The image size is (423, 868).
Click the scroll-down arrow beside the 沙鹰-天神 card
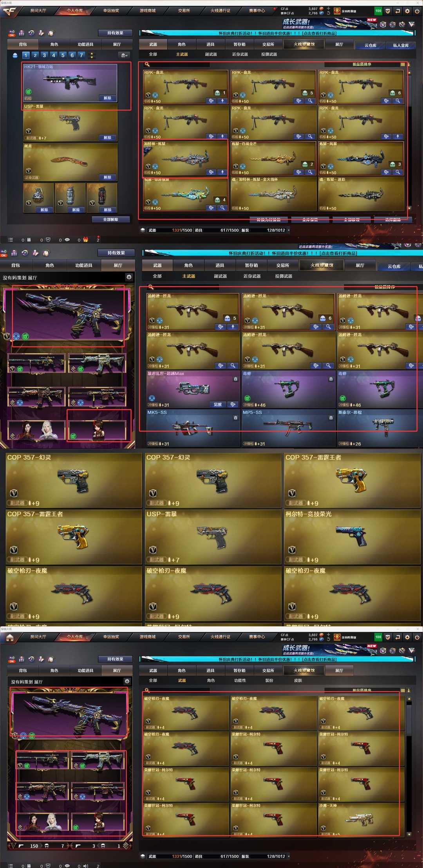[x=409, y=835]
